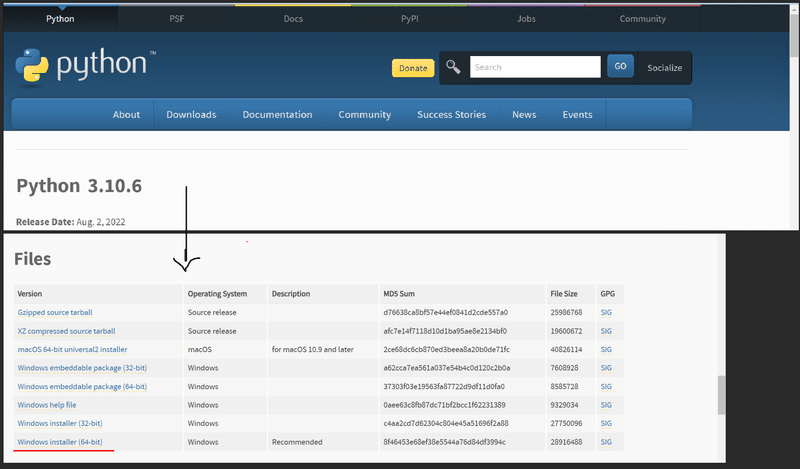The height and width of the screenshot is (469, 800).
Task: Open SIG link for Windows installer (32-bit)
Action: pyautogui.click(x=606, y=424)
